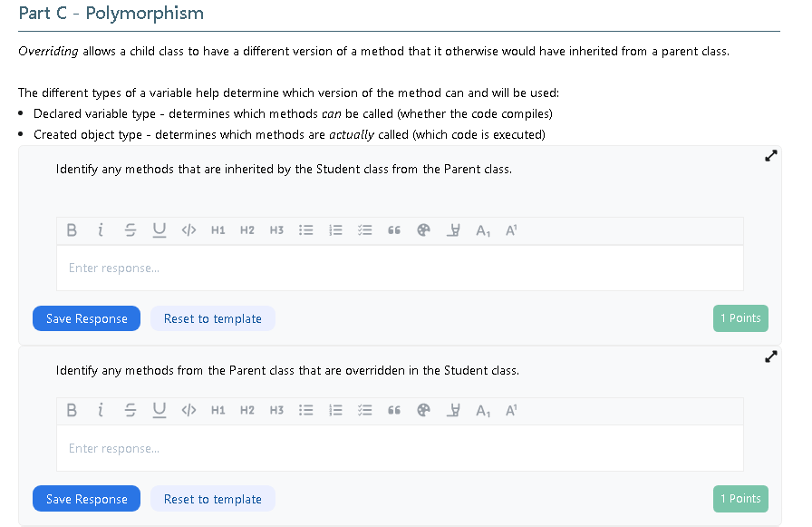Image resolution: width=812 pixels, height=527 pixels.
Task: Focus the overridden methods response text box
Action: (400, 448)
